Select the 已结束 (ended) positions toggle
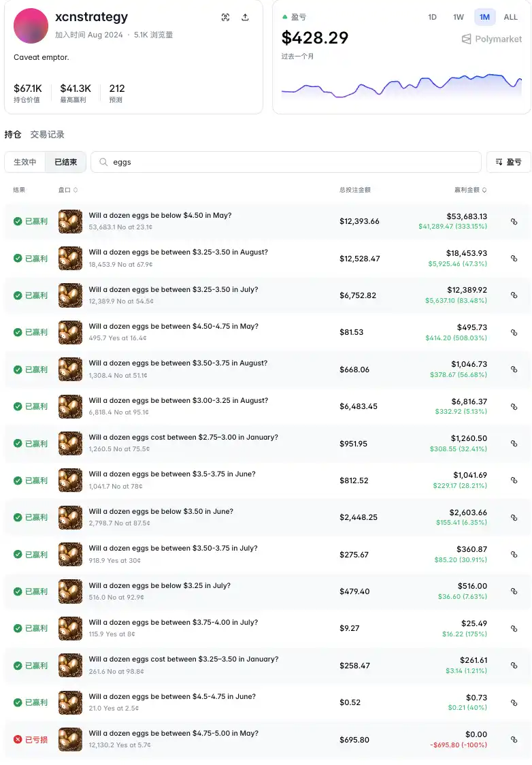Image resolution: width=532 pixels, height=765 pixels. [66, 162]
